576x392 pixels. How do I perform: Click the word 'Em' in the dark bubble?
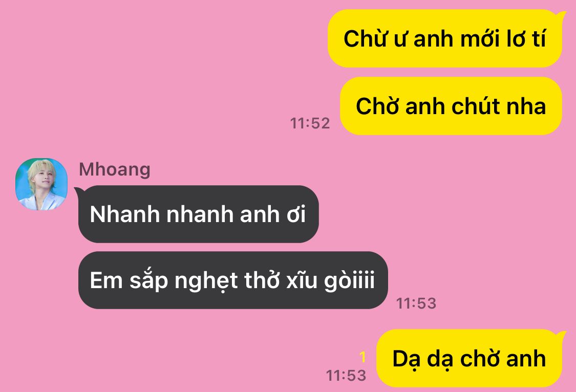coord(106,280)
